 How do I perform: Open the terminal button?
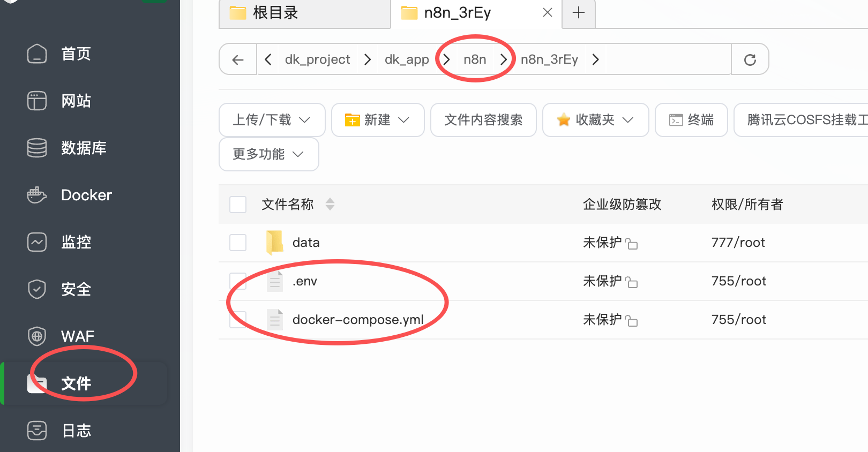[x=691, y=120]
